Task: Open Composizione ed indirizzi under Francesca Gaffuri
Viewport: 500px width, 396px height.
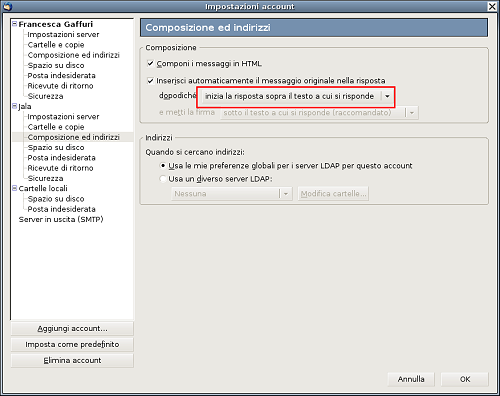Action: pyautogui.click(x=74, y=55)
